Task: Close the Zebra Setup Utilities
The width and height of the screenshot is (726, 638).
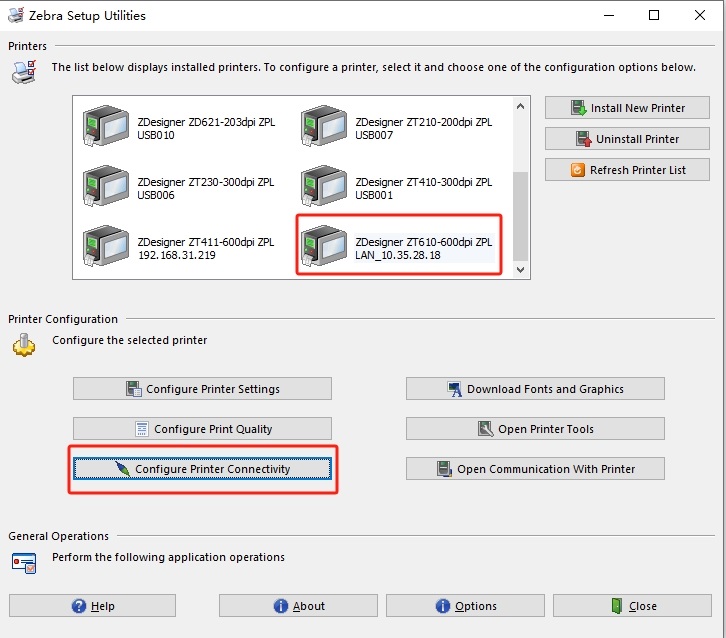Action: pos(632,606)
